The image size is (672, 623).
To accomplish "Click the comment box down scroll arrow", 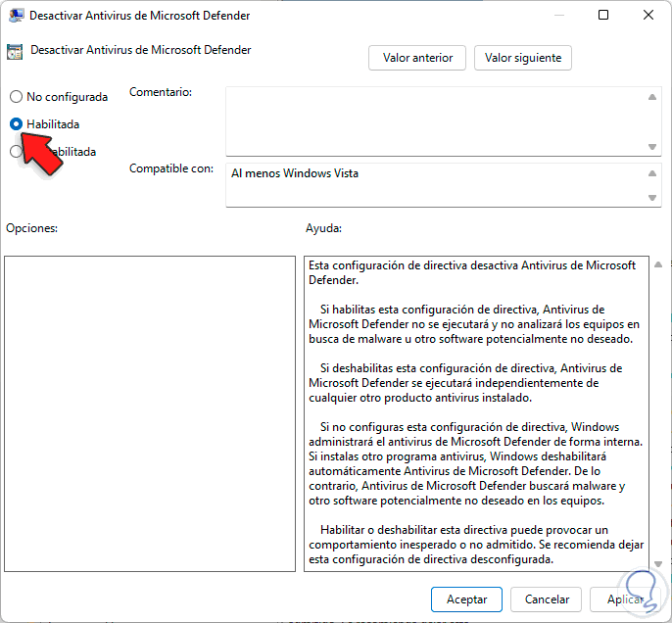I will pos(652,147).
